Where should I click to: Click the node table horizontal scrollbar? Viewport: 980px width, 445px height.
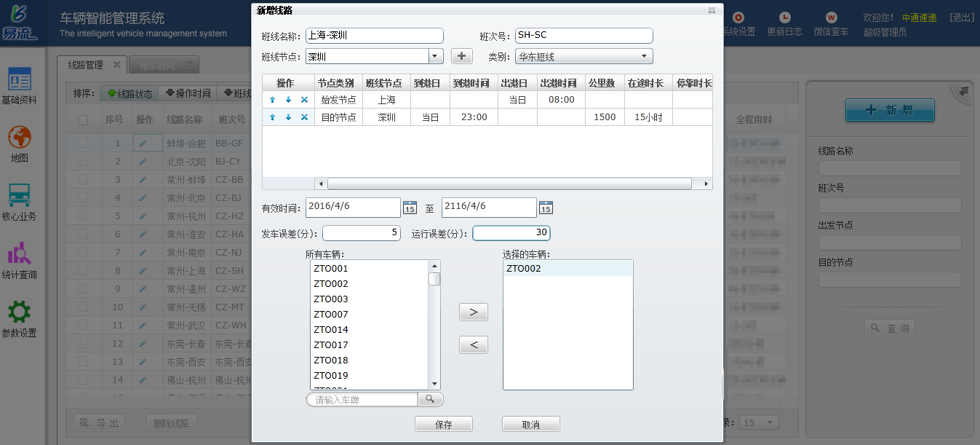click(509, 184)
